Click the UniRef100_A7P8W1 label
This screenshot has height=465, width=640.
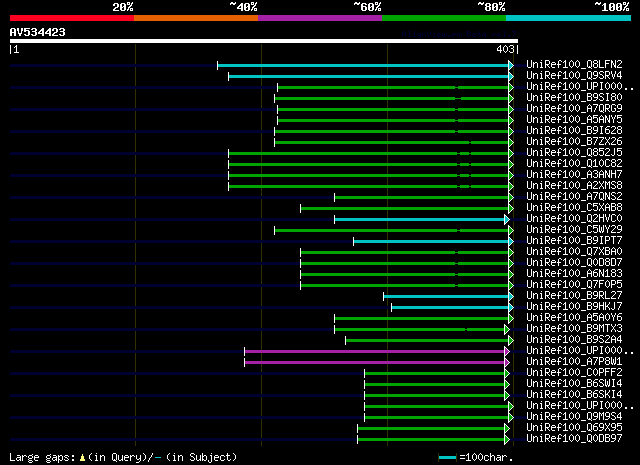pyautogui.click(x=574, y=362)
